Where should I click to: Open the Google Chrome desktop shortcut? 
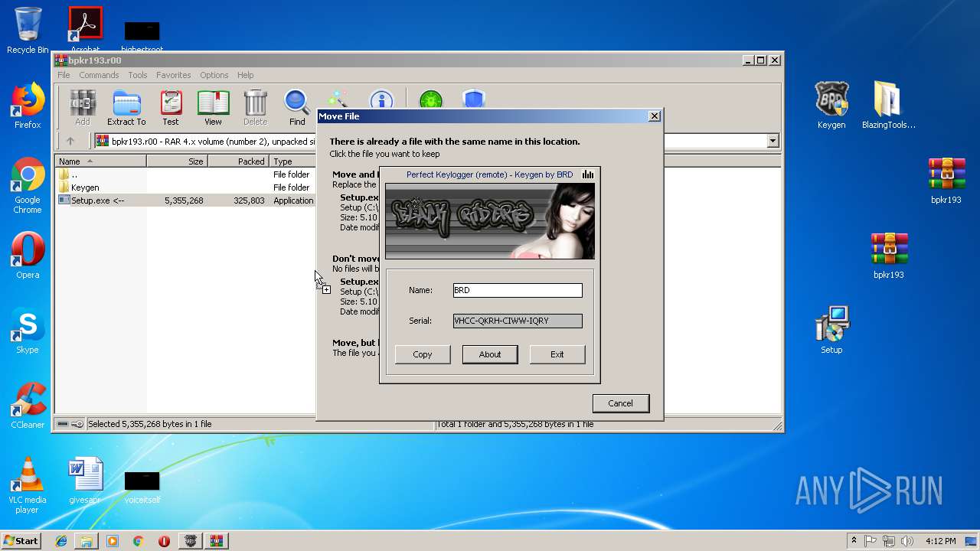coord(28,186)
